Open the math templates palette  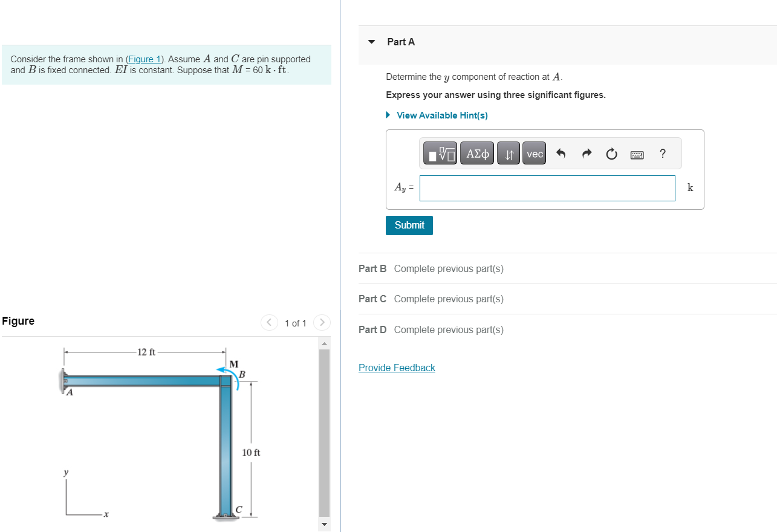[440, 154]
